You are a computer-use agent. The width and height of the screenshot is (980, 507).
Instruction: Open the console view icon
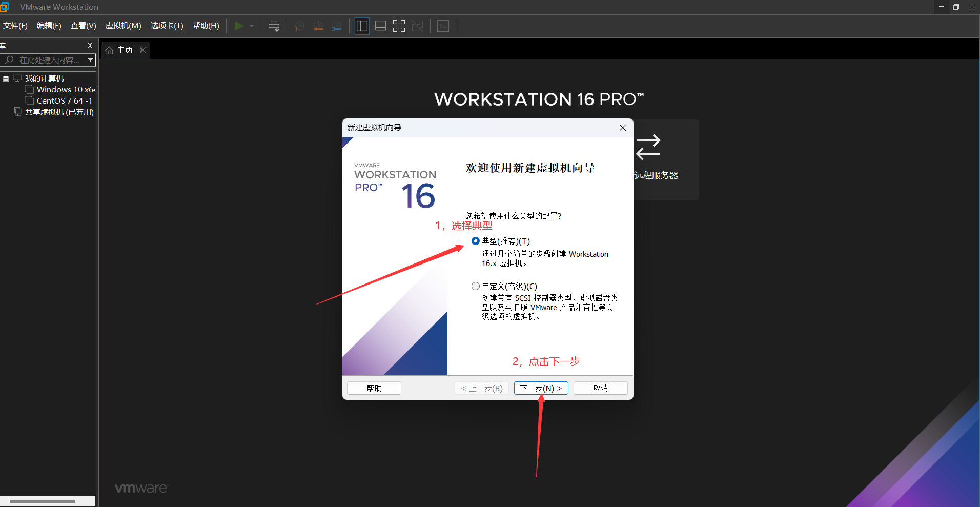click(x=443, y=26)
